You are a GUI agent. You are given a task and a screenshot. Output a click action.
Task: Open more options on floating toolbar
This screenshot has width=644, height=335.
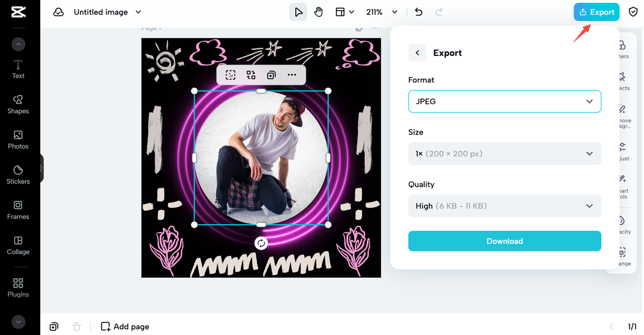292,75
